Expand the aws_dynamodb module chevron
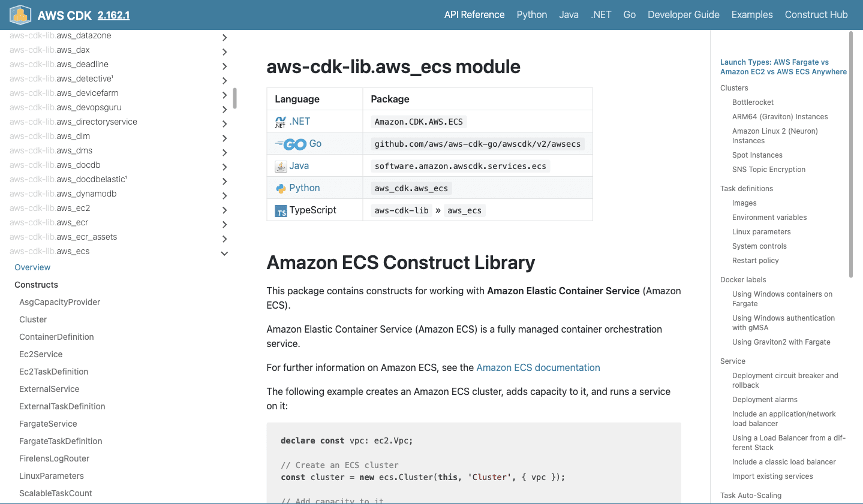 point(224,195)
